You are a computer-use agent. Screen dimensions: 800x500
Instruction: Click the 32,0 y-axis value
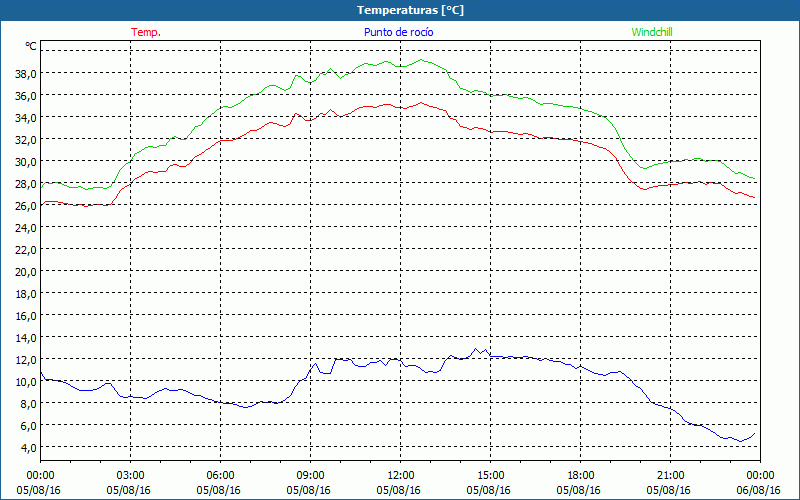[x=26, y=139]
